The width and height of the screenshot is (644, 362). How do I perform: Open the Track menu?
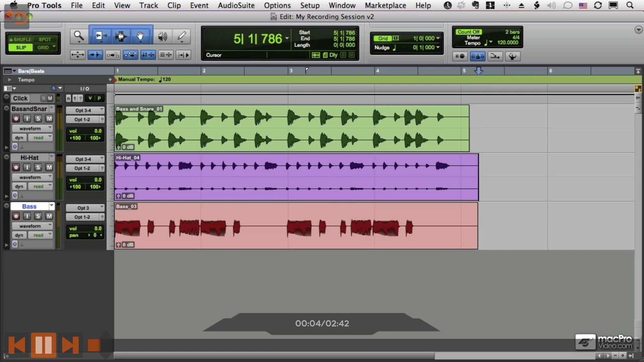pyautogui.click(x=149, y=5)
